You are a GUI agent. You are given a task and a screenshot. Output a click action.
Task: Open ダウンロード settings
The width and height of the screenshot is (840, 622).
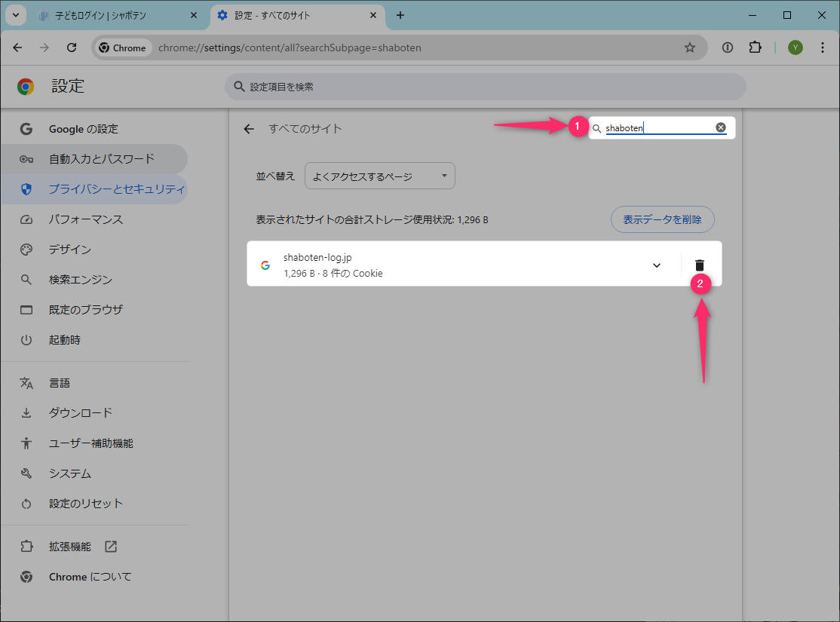[x=81, y=412]
